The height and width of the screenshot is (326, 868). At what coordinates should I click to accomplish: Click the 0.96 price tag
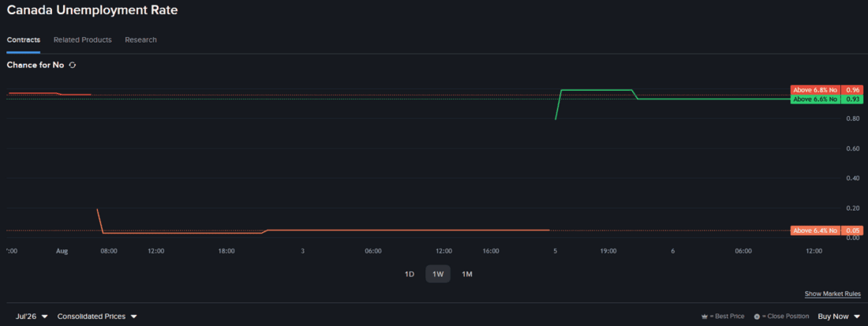click(x=852, y=90)
